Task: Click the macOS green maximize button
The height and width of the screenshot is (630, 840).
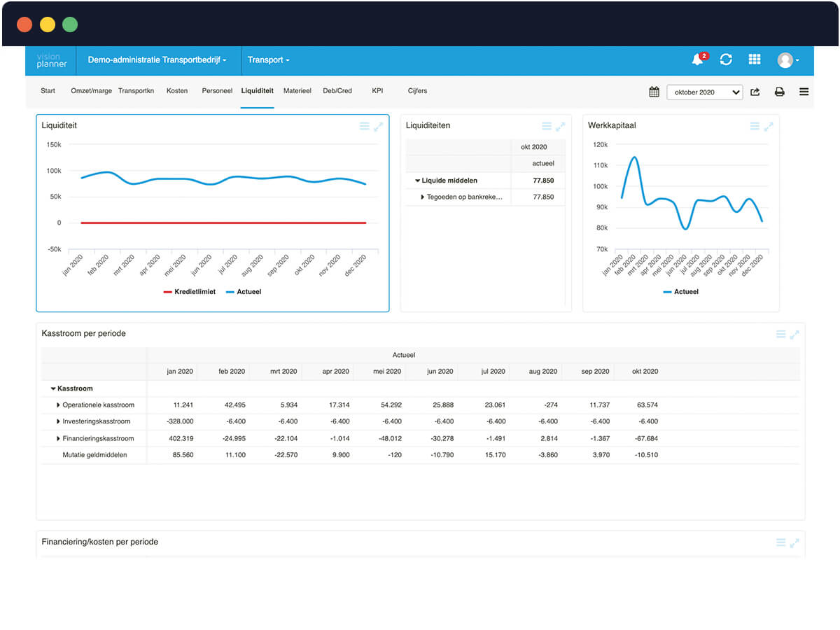Action: coord(69,24)
